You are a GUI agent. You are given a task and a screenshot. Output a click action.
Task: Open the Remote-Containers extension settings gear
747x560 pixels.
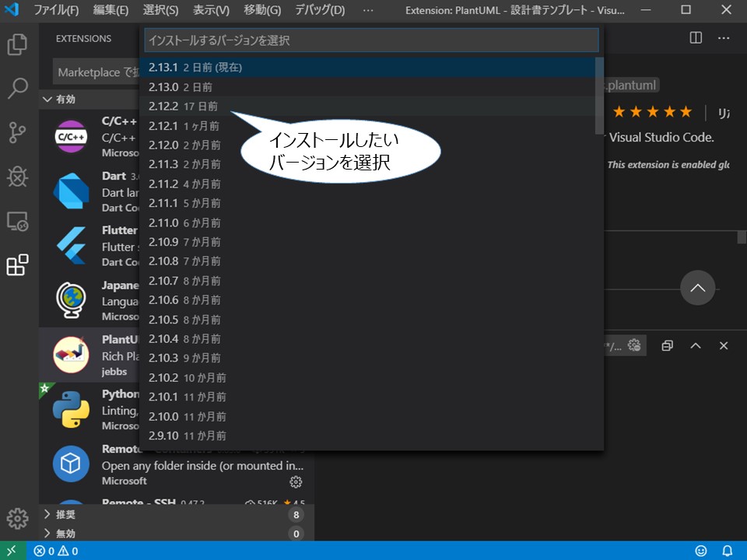pos(296,481)
